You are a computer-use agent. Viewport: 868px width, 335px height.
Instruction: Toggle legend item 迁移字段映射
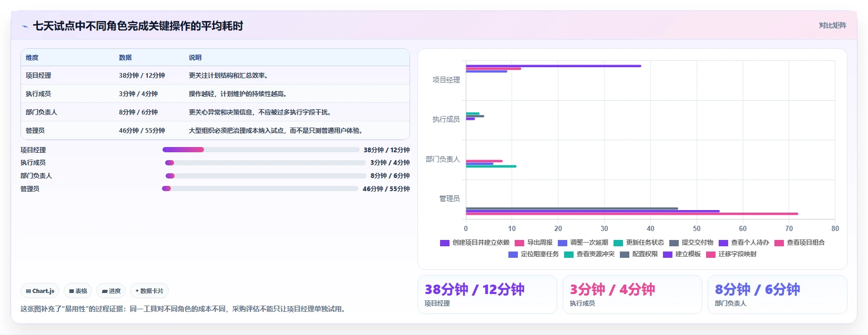click(x=731, y=254)
